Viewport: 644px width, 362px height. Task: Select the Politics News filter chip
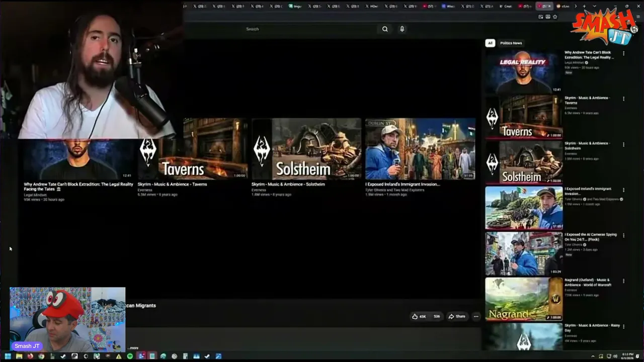pos(511,43)
